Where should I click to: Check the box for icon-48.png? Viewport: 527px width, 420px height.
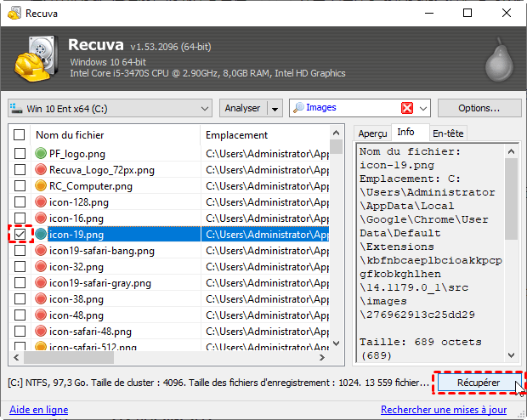(20, 315)
